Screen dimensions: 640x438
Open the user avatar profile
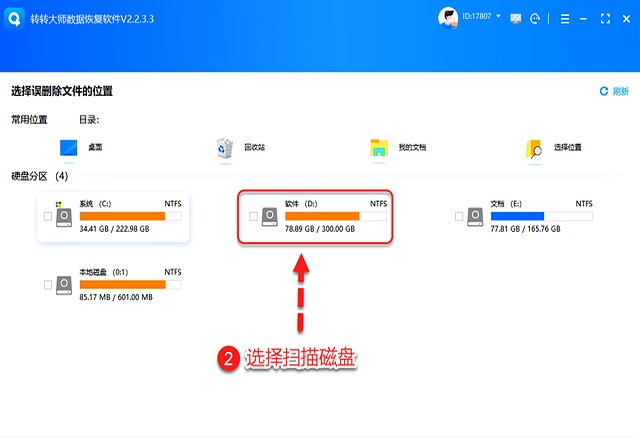(448, 18)
